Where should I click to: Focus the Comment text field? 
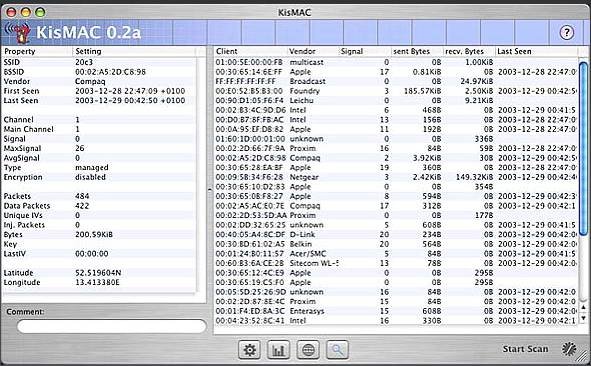(112, 326)
